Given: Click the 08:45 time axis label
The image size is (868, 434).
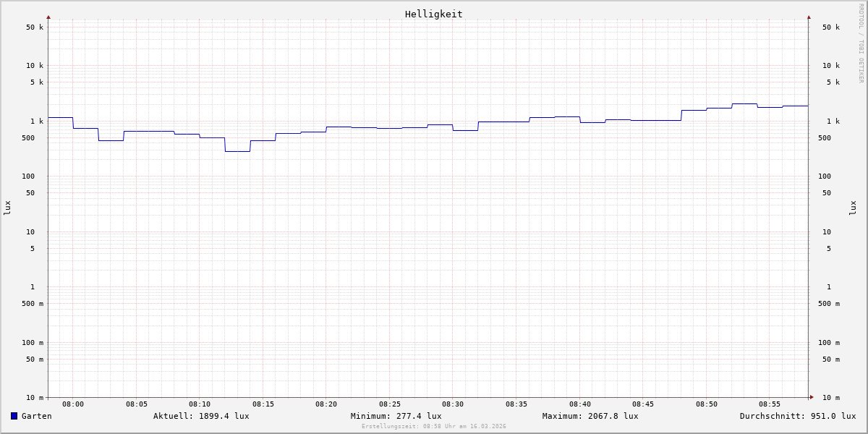Looking at the screenshot, I should tap(643, 404).
